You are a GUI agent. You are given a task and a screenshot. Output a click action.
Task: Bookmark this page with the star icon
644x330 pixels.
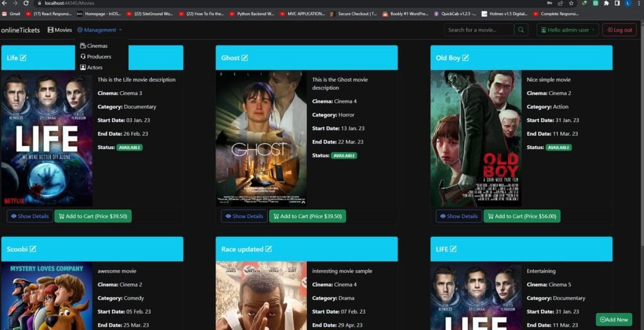[x=571, y=3]
